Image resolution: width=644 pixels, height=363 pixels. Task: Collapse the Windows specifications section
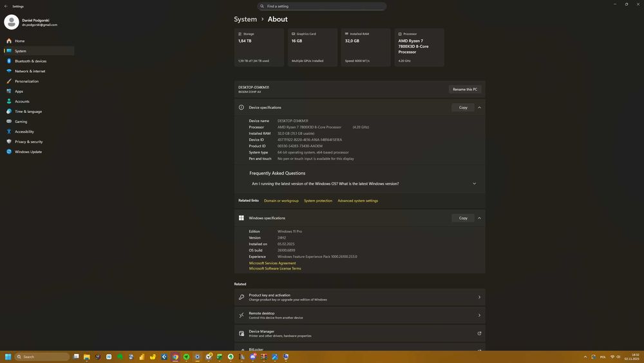pos(479,219)
